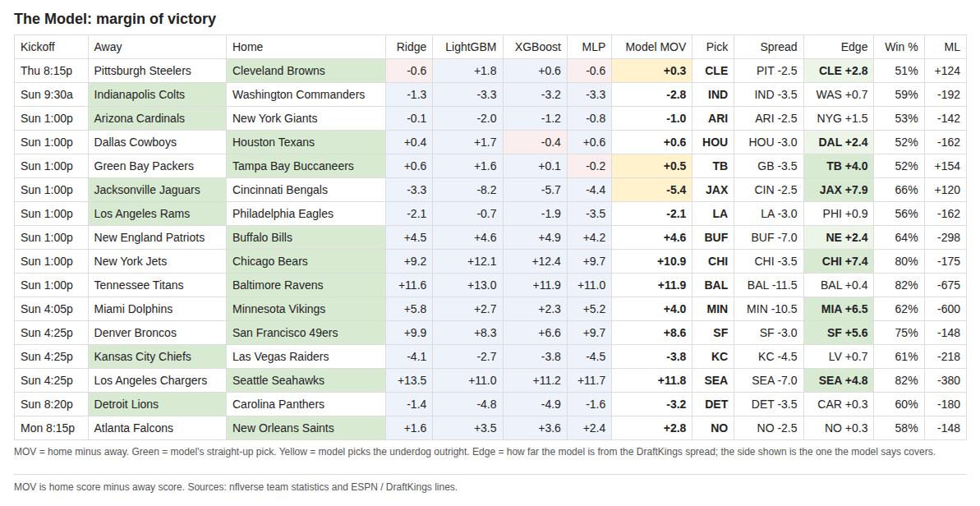980x506 pixels.
Task: Click the Mon 8:15p kickoff cell
Action: [51, 428]
